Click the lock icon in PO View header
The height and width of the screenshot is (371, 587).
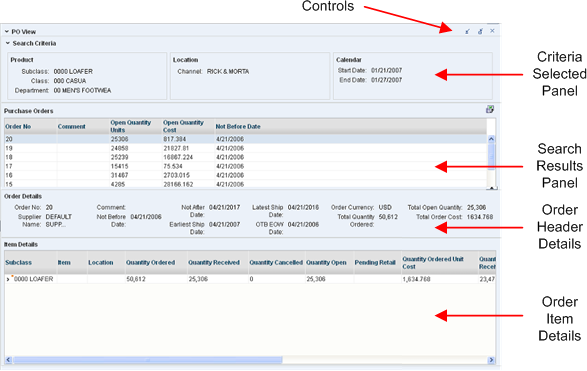point(480,31)
